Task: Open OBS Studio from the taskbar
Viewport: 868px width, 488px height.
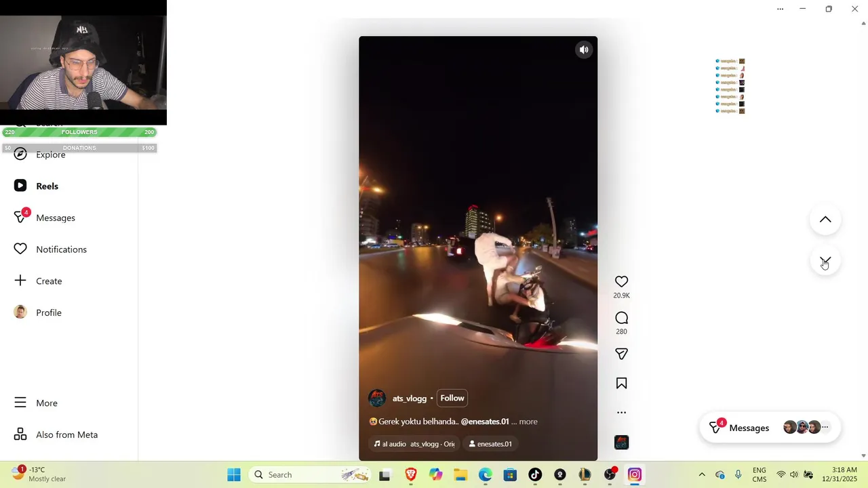Action: click(x=610, y=475)
